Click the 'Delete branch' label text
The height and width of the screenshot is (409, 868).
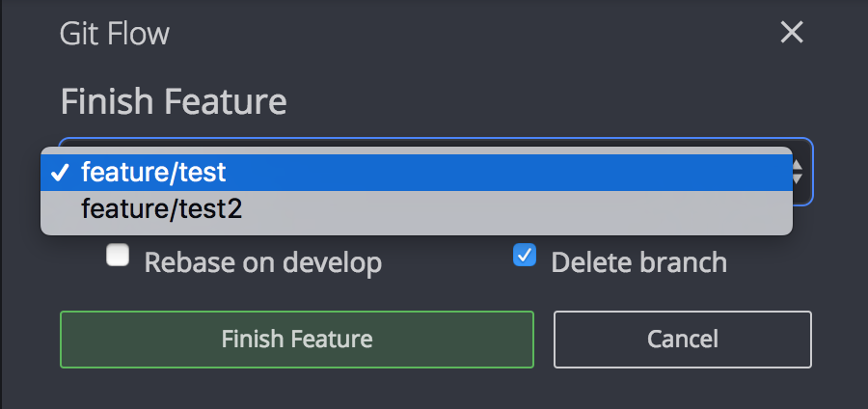(x=638, y=262)
